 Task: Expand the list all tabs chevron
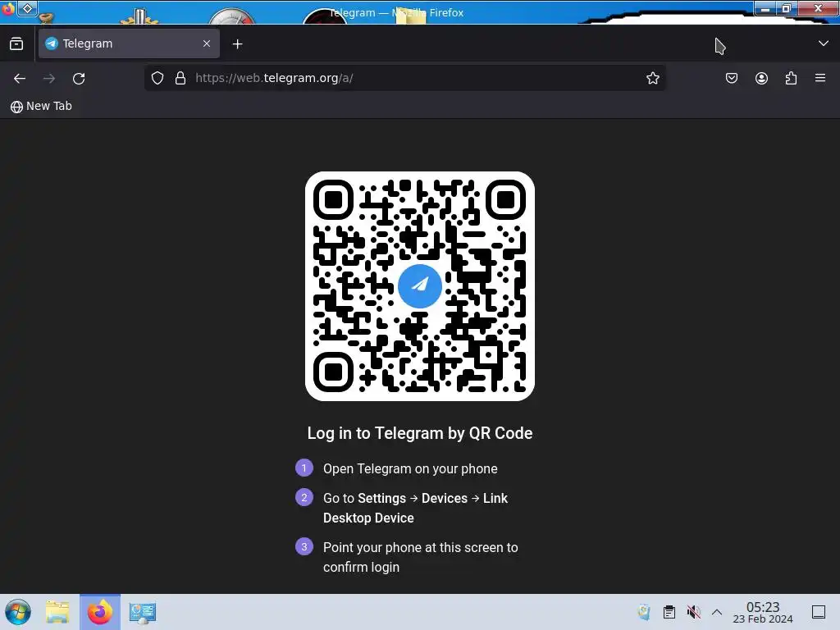[824, 43]
